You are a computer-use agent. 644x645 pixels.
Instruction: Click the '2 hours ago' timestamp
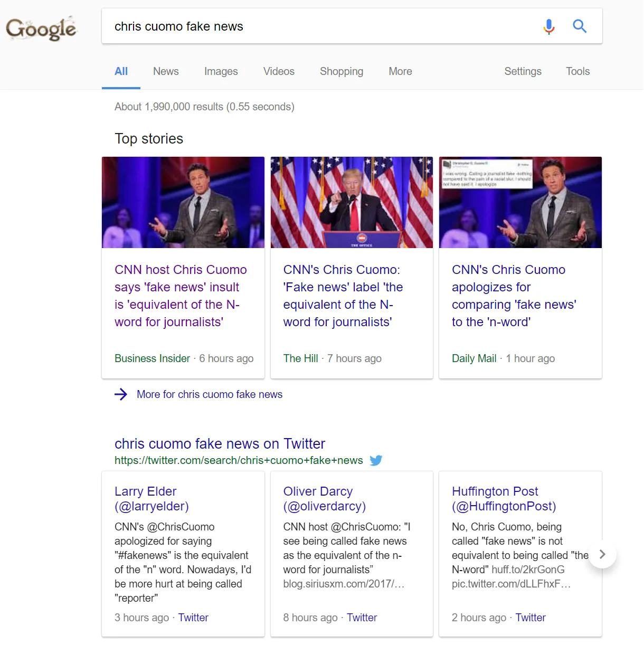tap(479, 618)
